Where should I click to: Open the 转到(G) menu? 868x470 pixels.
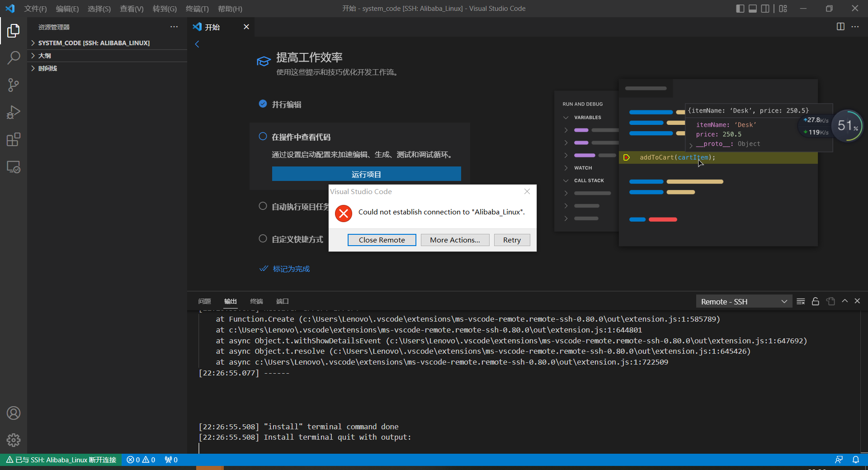pyautogui.click(x=165, y=9)
